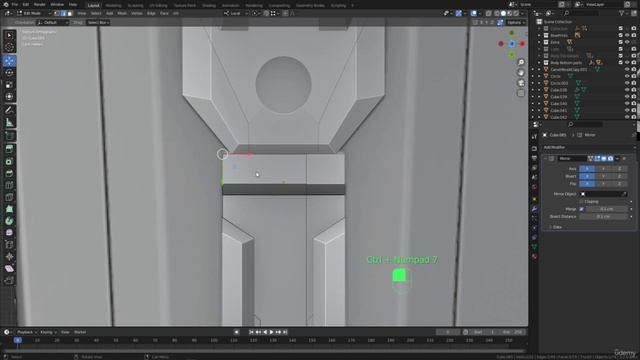Toggle Mirror Axis X button
Image resolution: width=640 pixels, height=360 pixels.
(587, 169)
